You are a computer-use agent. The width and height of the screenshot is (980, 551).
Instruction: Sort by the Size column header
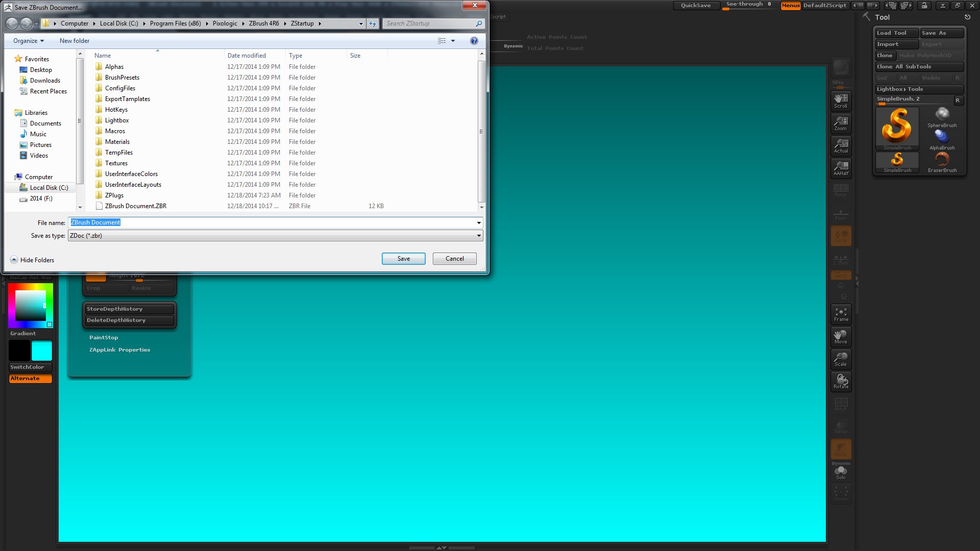tap(366, 55)
